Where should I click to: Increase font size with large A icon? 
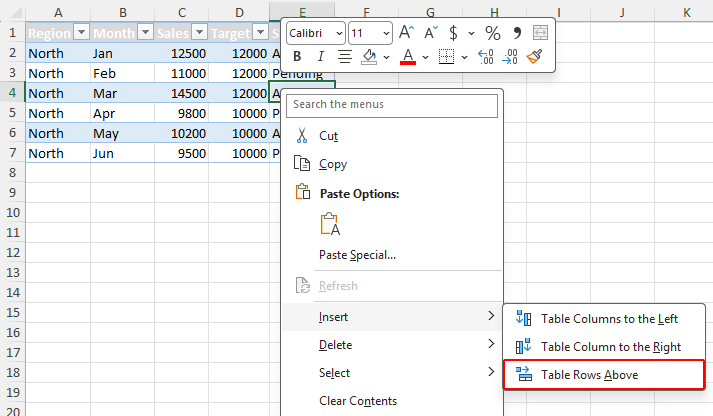tap(406, 33)
